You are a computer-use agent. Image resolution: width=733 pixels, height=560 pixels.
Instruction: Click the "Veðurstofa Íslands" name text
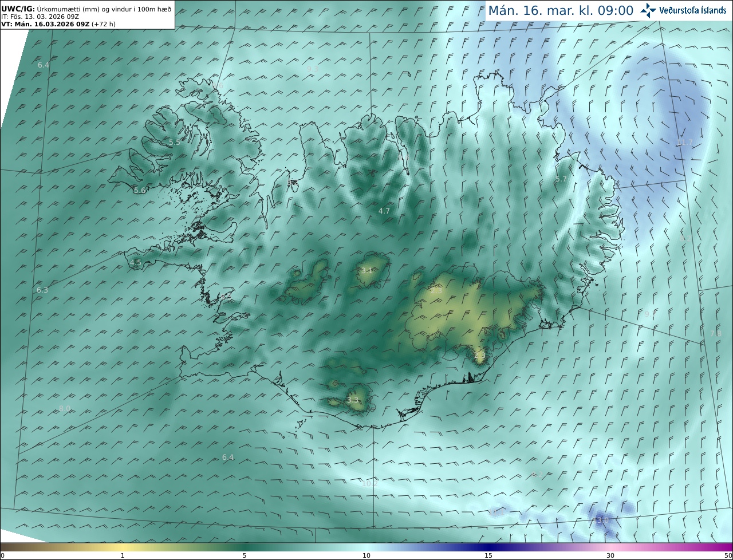[x=693, y=10]
